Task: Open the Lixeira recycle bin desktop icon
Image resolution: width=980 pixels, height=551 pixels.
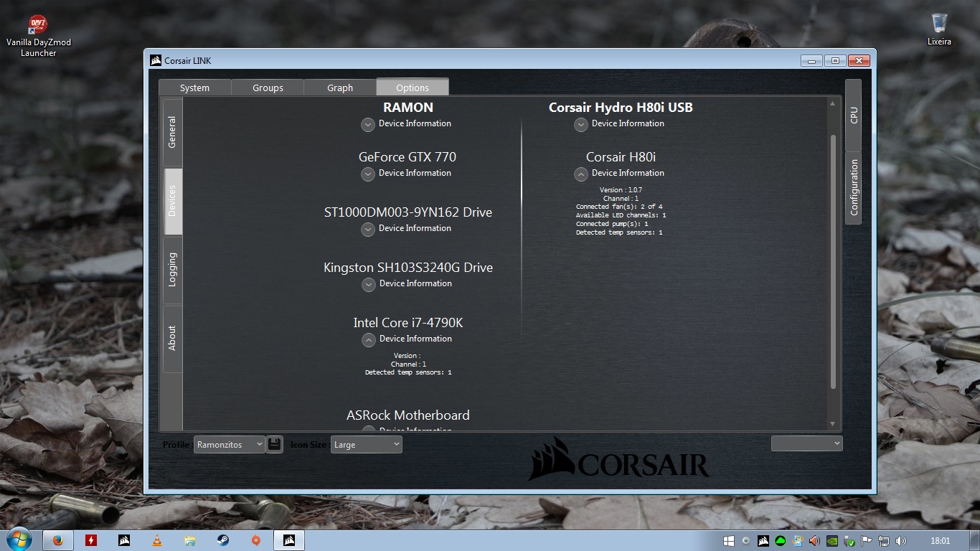Action: pyautogui.click(x=939, y=29)
